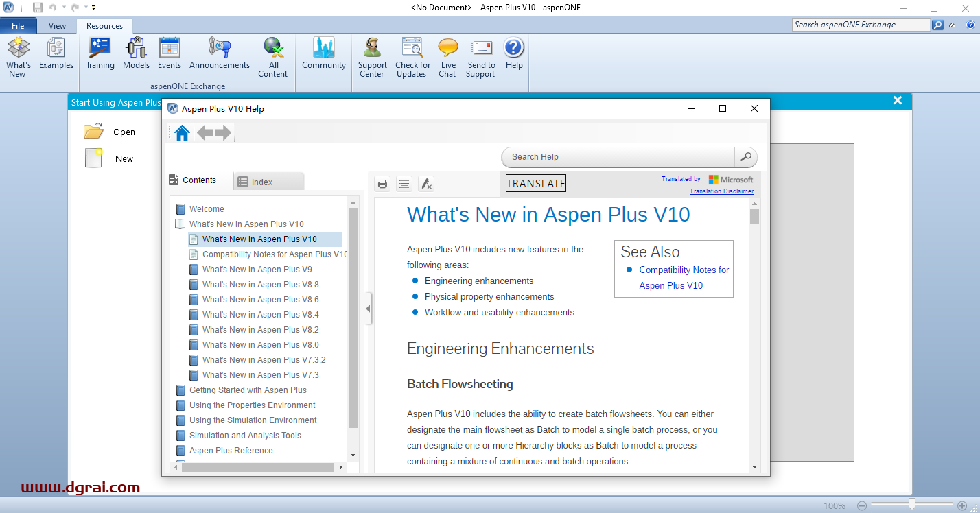Click the TRANSLATE button
The width and height of the screenshot is (980, 513).
(536, 183)
